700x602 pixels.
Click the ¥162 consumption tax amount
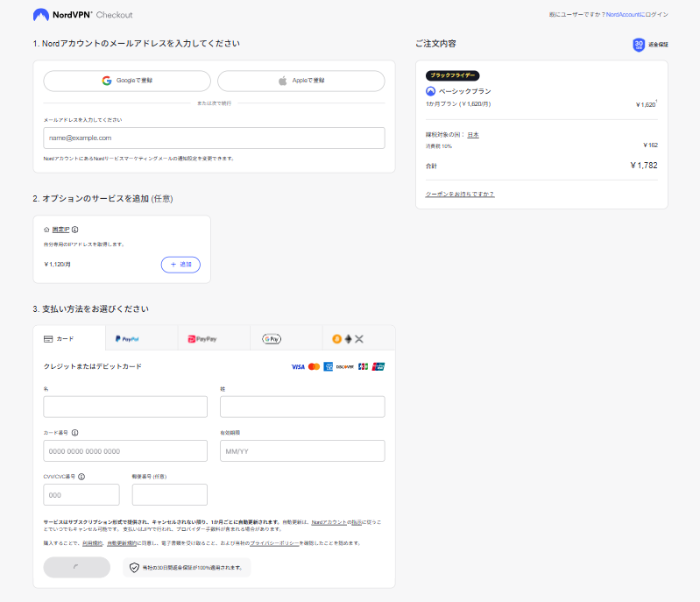[650, 145]
